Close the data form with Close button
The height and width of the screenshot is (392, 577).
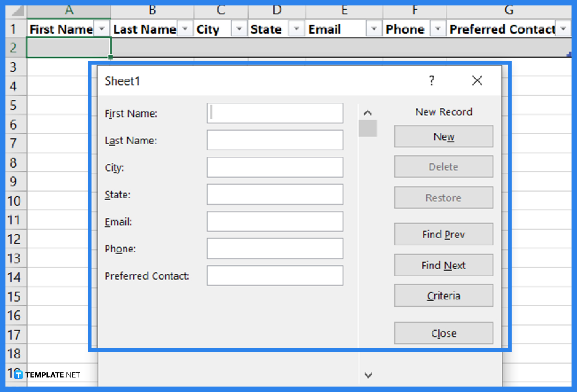tap(444, 333)
